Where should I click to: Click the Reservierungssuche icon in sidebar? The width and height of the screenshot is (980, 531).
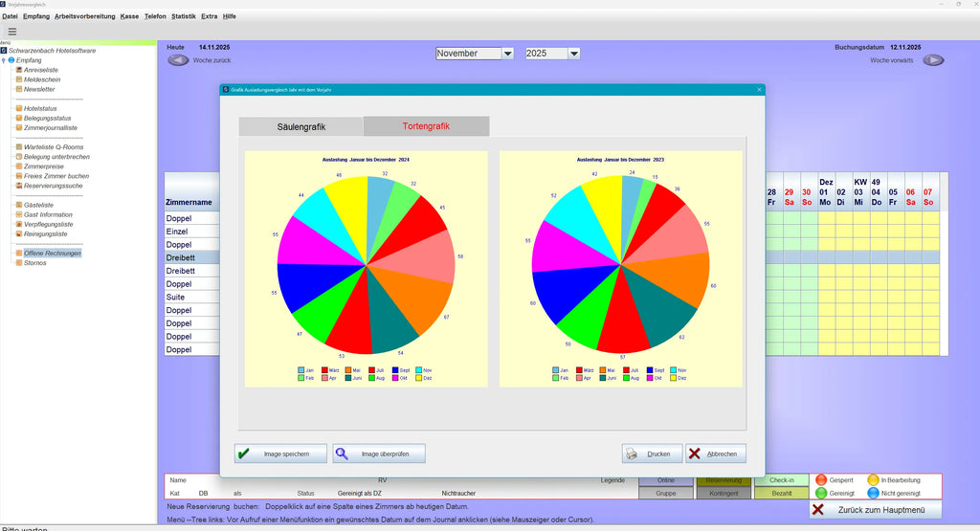pos(19,186)
